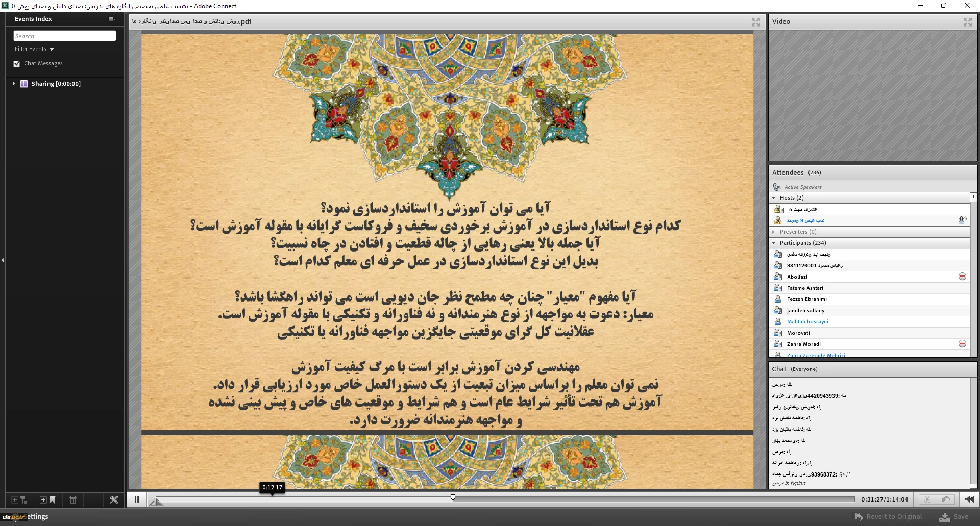Viewport: 980px width, 526px height.
Task: Click the scissors cut icon
Action: [927, 499]
